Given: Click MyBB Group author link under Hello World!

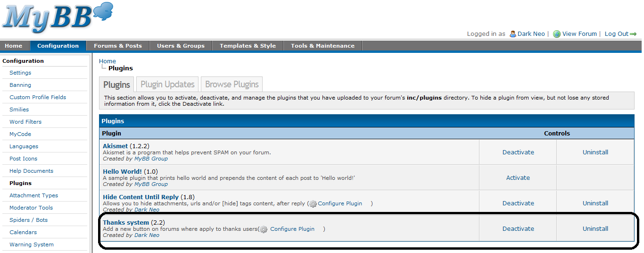Looking at the screenshot, I should [x=151, y=184].
